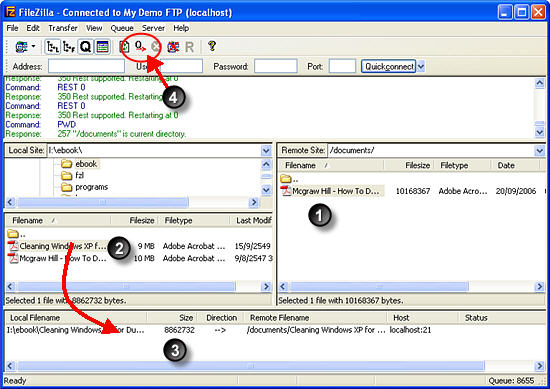Sort local files by Last Modified column
The image size is (550, 389).
click(251, 220)
